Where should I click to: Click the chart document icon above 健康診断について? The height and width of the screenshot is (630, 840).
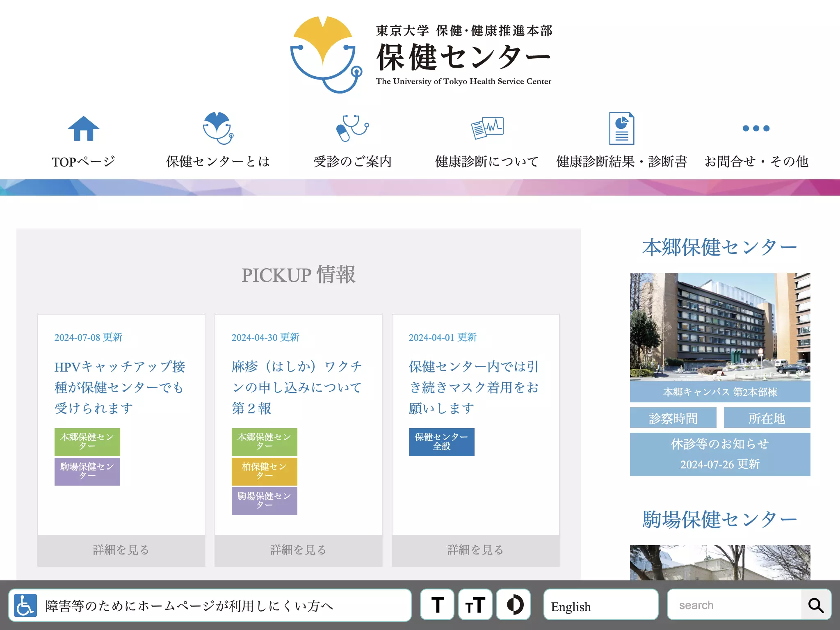coord(487,128)
